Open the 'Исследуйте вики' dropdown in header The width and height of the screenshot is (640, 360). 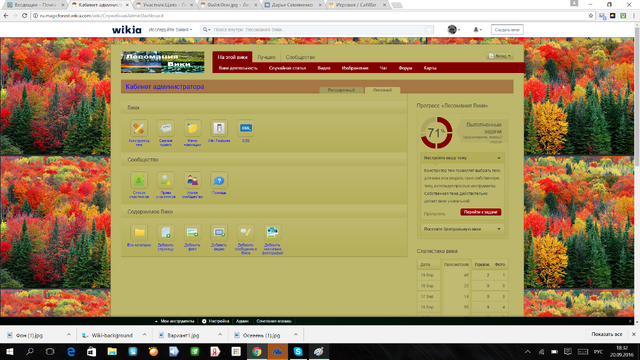tap(170, 29)
